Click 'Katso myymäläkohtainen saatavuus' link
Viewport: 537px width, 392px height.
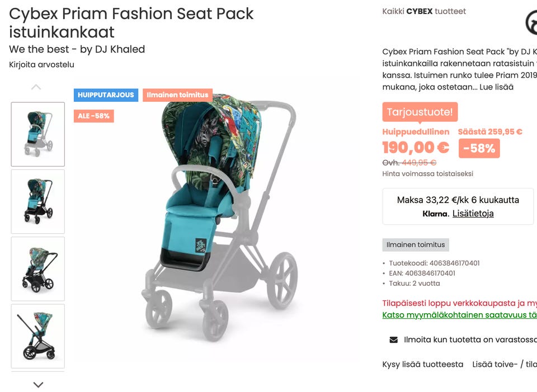point(459,315)
